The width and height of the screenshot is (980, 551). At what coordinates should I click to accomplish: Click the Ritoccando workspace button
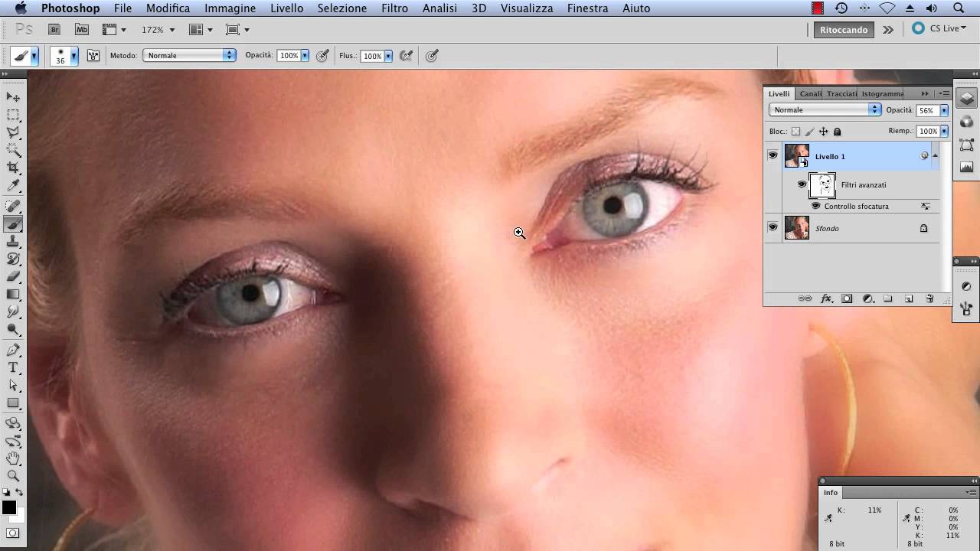point(844,30)
